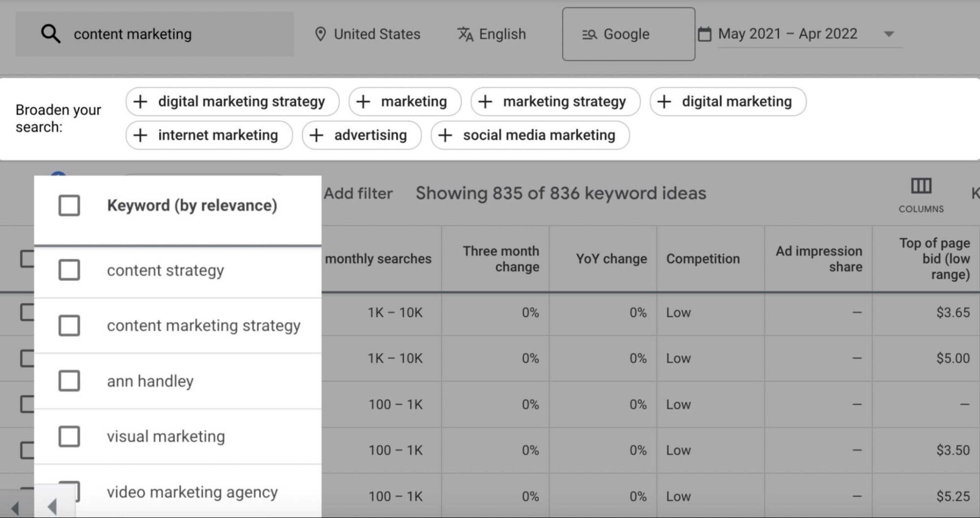The height and width of the screenshot is (518, 980).
Task: Select the content strategy keyword checkbox
Action: point(69,270)
